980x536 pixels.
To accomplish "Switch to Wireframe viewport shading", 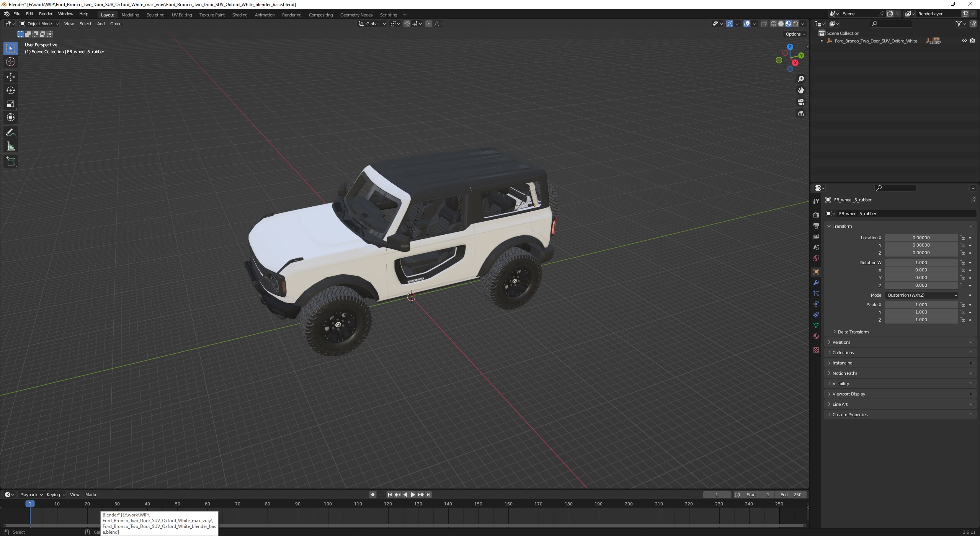I will point(774,24).
